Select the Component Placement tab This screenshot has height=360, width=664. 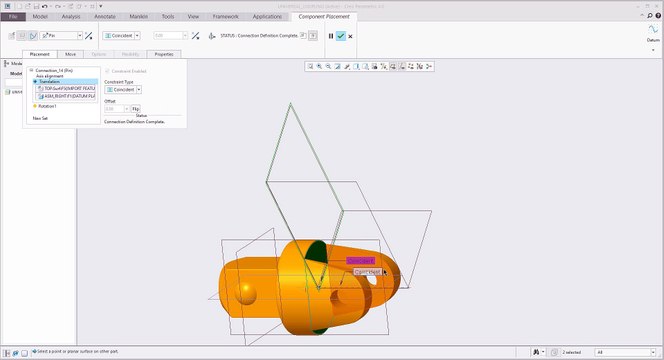(324, 17)
